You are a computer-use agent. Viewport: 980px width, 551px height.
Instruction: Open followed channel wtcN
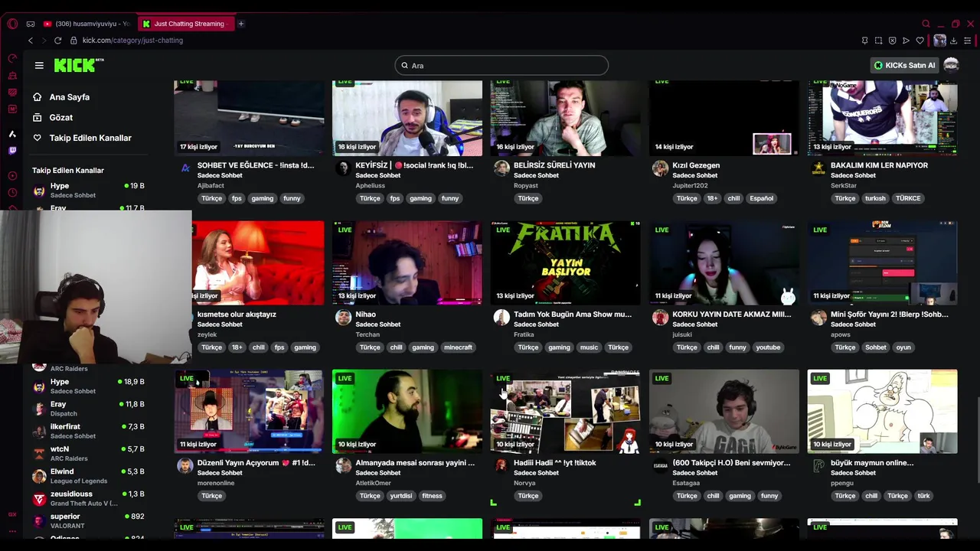[x=88, y=453]
